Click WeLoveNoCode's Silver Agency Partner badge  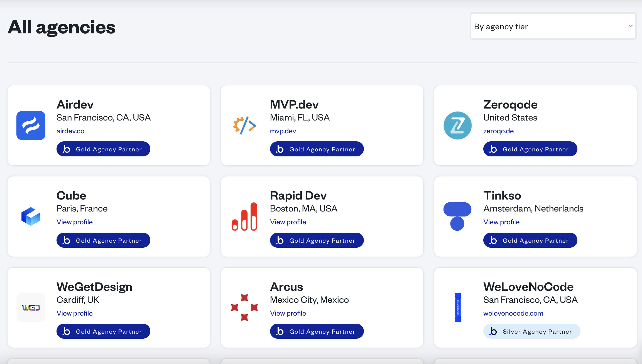[531, 331]
